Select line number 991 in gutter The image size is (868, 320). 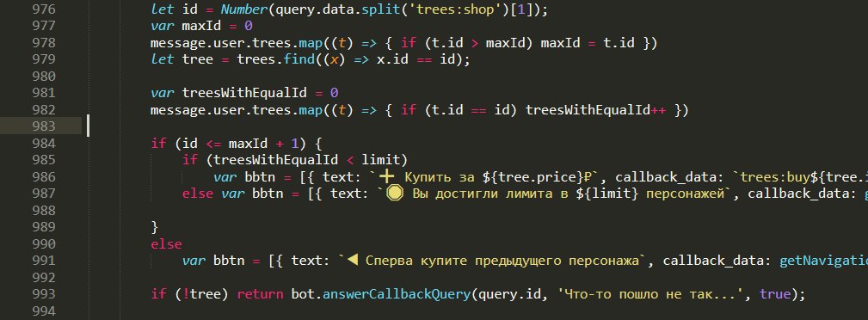(x=44, y=260)
